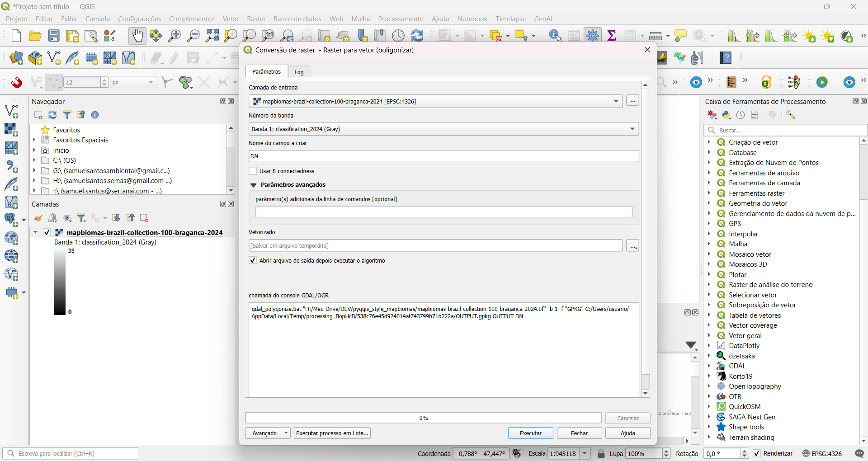868x461 pixels.
Task: Click the Refresh icon in Navegador panel
Action: click(x=52, y=115)
